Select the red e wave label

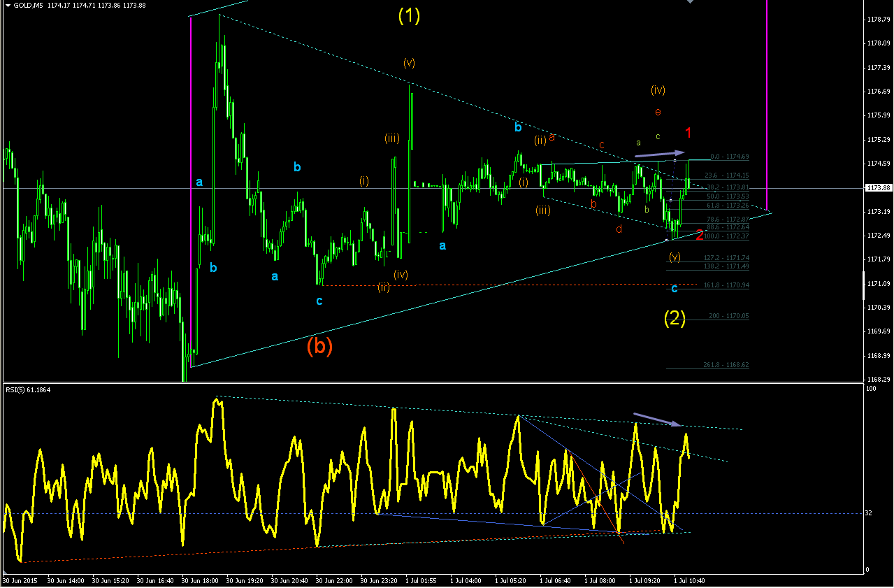(658, 112)
